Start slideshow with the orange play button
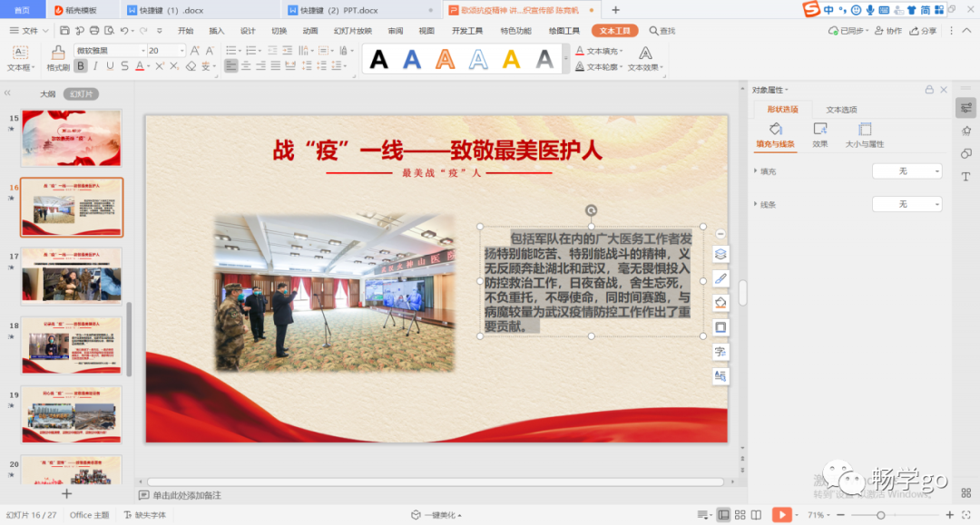Viewport: 980px width, 525px height. (781, 514)
